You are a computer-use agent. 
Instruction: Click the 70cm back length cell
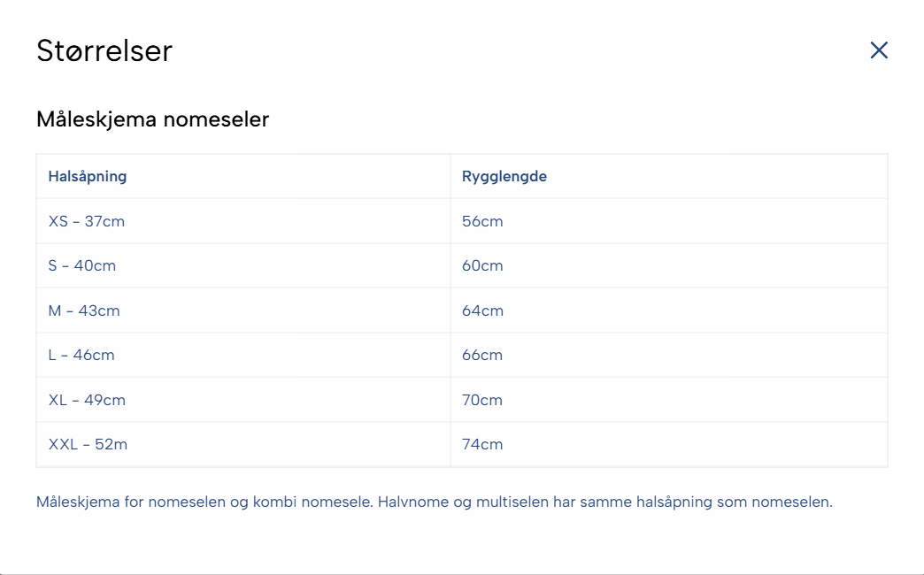point(482,400)
